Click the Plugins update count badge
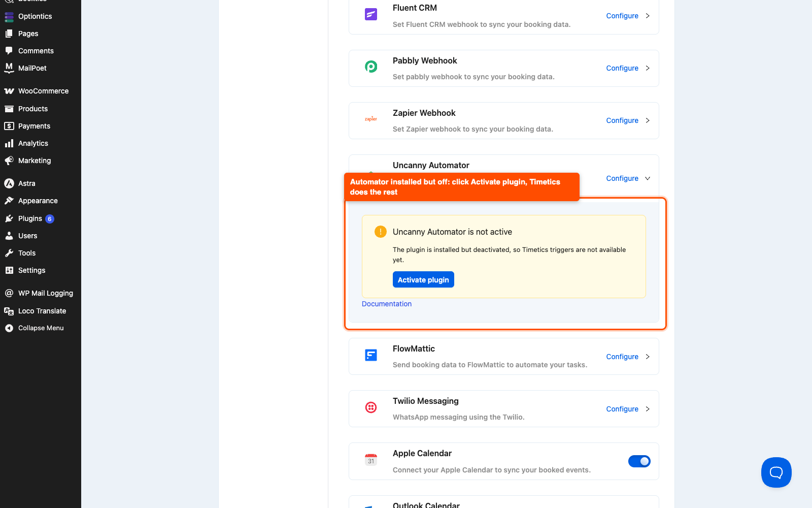Screen dimensions: 812x508 point(50,219)
